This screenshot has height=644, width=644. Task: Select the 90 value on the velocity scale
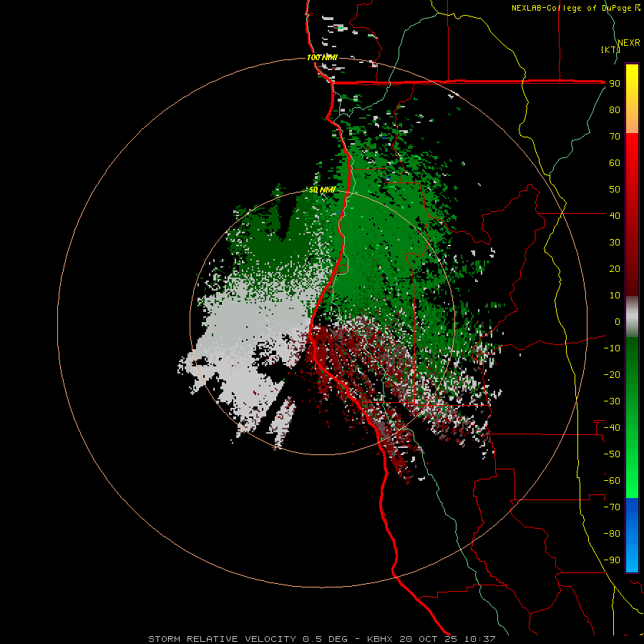click(x=615, y=84)
